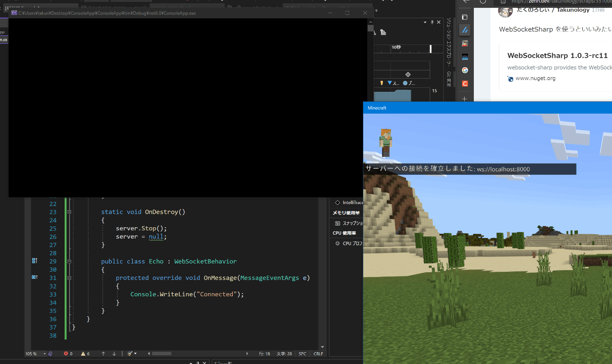
Task: Click the console window scrollbar thumb
Action: pyautogui.click(x=370, y=28)
